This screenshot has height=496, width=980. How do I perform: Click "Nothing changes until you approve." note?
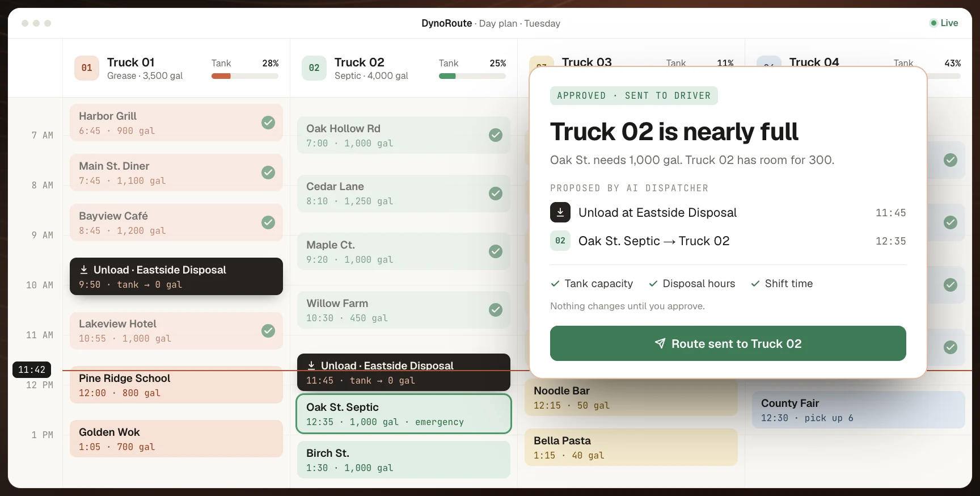(628, 306)
